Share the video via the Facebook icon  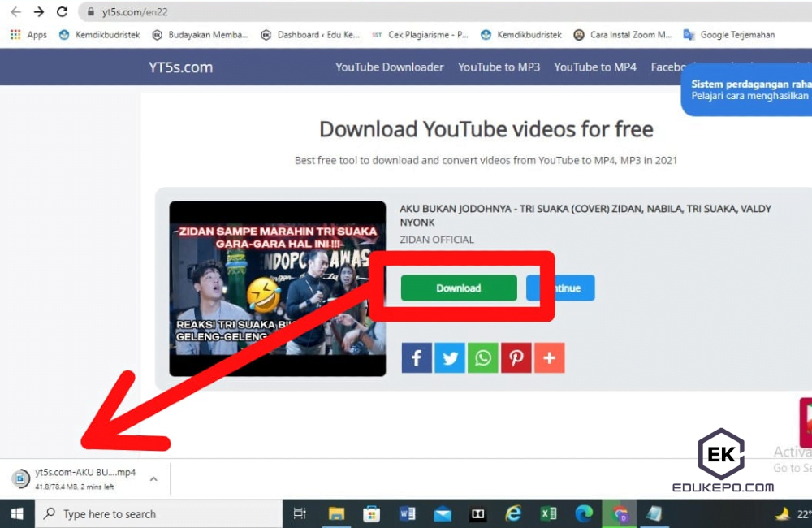pyautogui.click(x=417, y=357)
